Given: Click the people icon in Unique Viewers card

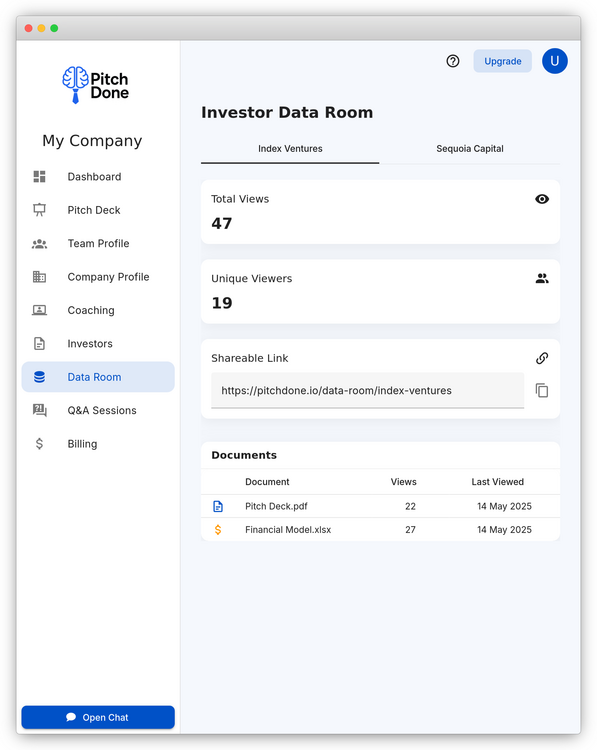Looking at the screenshot, I should coord(542,278).
